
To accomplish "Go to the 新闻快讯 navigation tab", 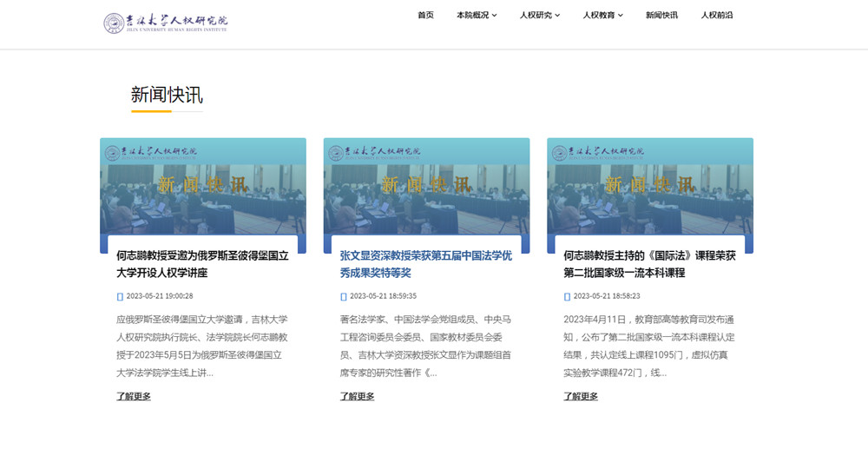I will 661,15.
